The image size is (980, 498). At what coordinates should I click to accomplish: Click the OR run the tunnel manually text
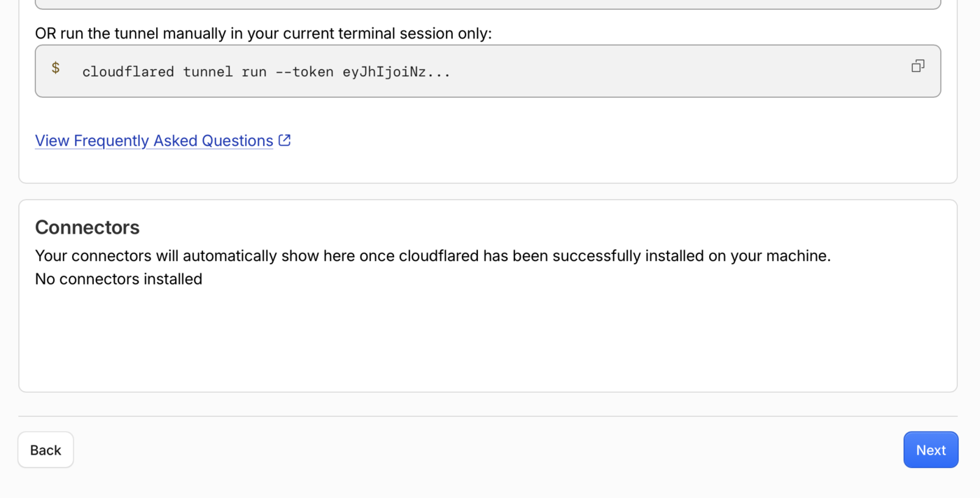263,34
